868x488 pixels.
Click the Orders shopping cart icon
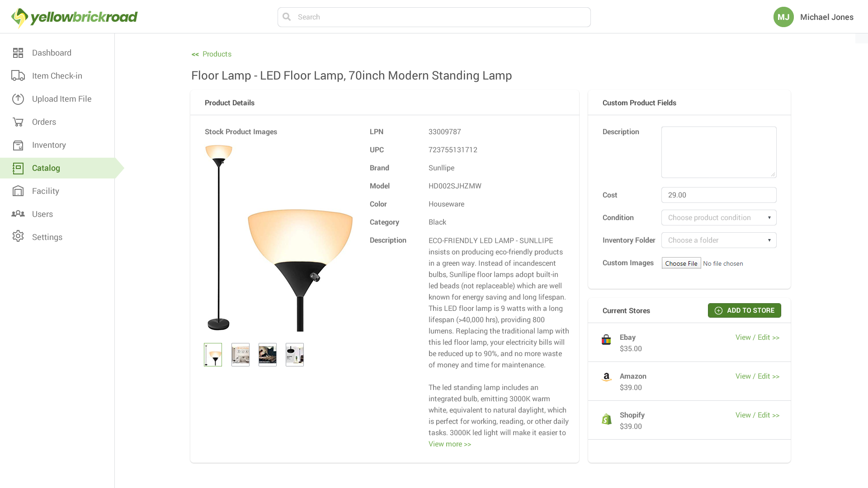point(18,122)
